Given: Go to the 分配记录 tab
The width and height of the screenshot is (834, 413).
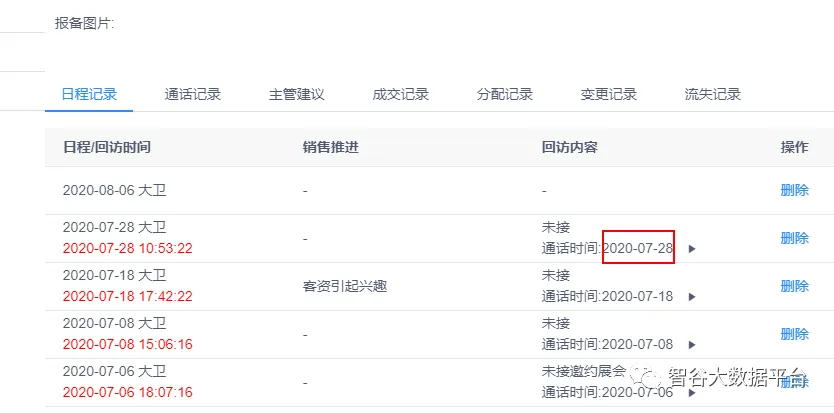Looking at the screenshot, I should (x=504, y=95).
